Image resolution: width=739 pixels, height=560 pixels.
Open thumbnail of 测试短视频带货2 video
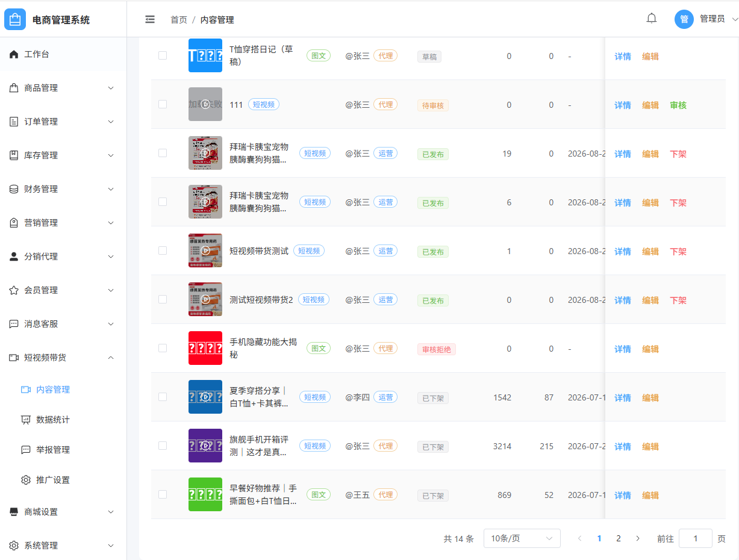[x=205, y=299]
